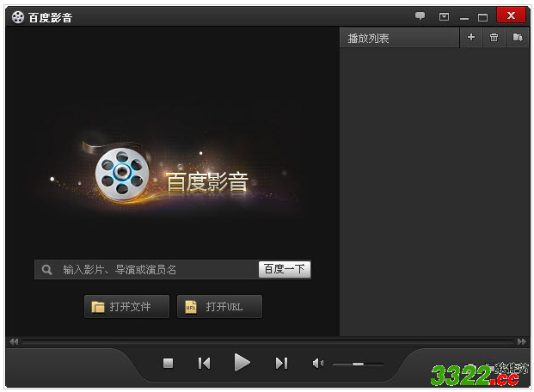
Task: Delete playlist items with trash icon
Action: (494, 37)
